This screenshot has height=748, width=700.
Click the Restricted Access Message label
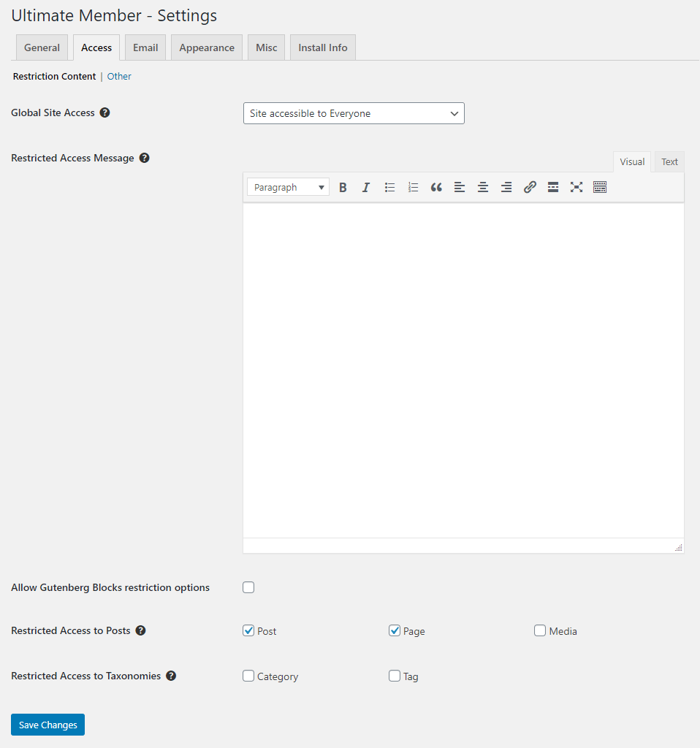pyautogui.click(x=72, y=158)
